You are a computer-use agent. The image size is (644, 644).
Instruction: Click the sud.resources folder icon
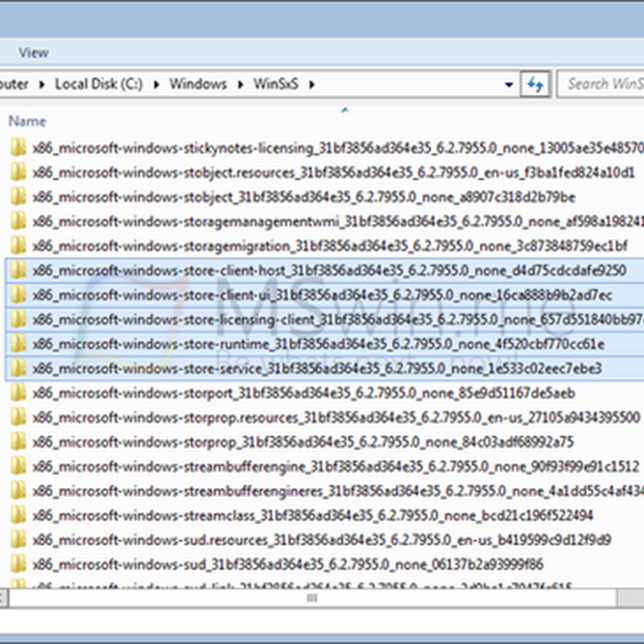tap(18, 539)
